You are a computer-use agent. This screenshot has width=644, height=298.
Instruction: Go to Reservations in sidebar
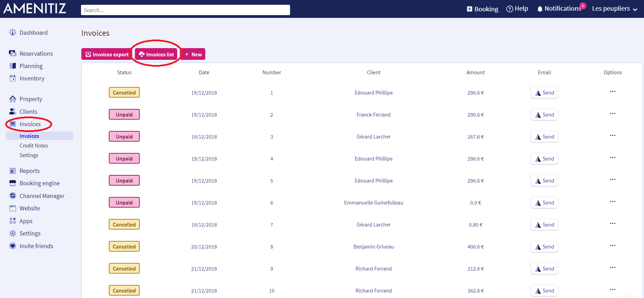(36, 54)
